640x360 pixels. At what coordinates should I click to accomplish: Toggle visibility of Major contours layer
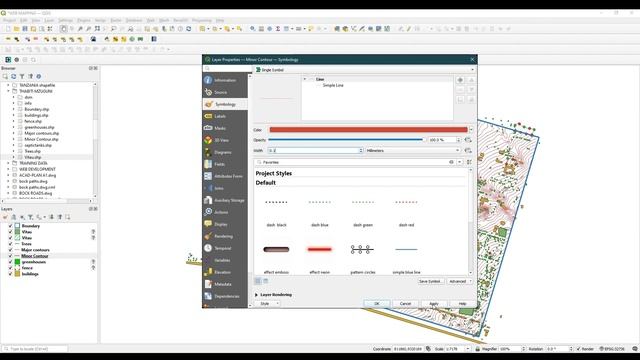click(10, 250)
